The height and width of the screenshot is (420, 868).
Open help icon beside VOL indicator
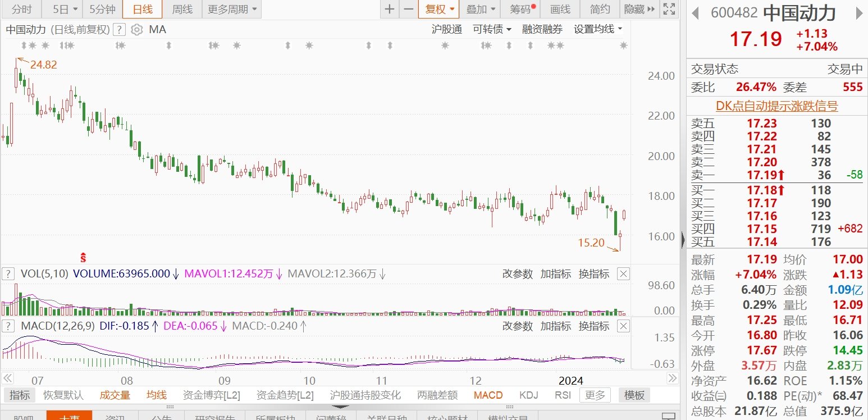(8, 274)
